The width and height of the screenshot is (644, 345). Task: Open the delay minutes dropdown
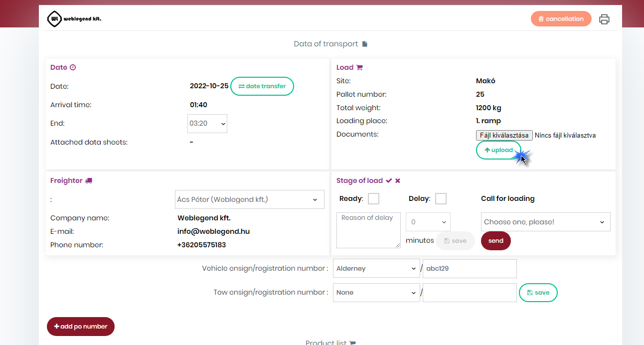[x=428, y=221]
